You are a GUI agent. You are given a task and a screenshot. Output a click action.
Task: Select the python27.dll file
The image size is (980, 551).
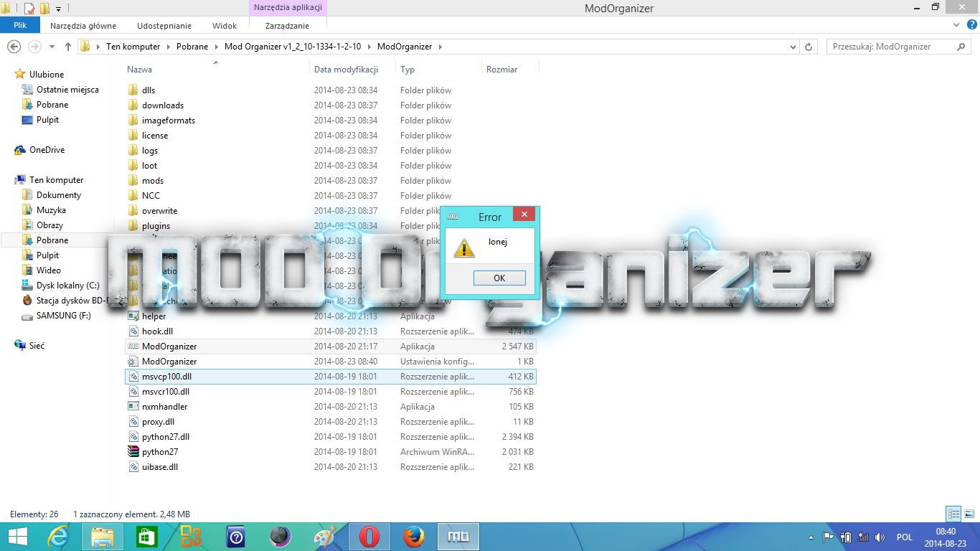point(330,437)
